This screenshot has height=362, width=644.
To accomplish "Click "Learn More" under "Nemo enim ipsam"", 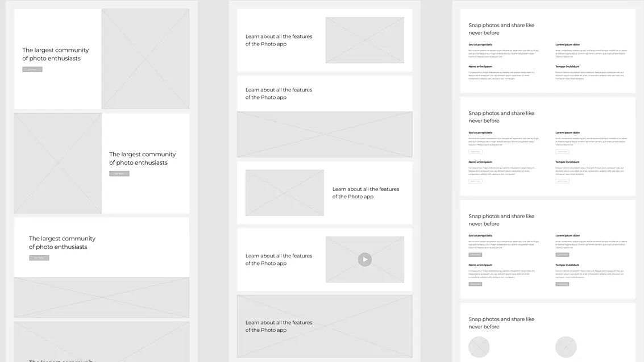I will pos(475,181).
